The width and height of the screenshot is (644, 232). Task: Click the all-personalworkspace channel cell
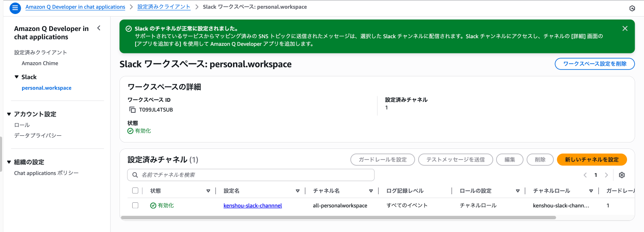coord(340,205)
